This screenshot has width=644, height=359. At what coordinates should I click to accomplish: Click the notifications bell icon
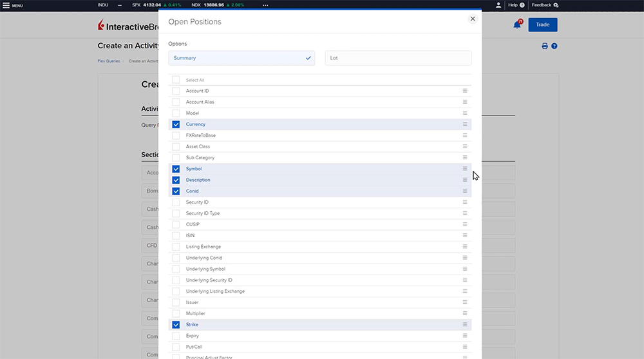click(x=516, y=24)
